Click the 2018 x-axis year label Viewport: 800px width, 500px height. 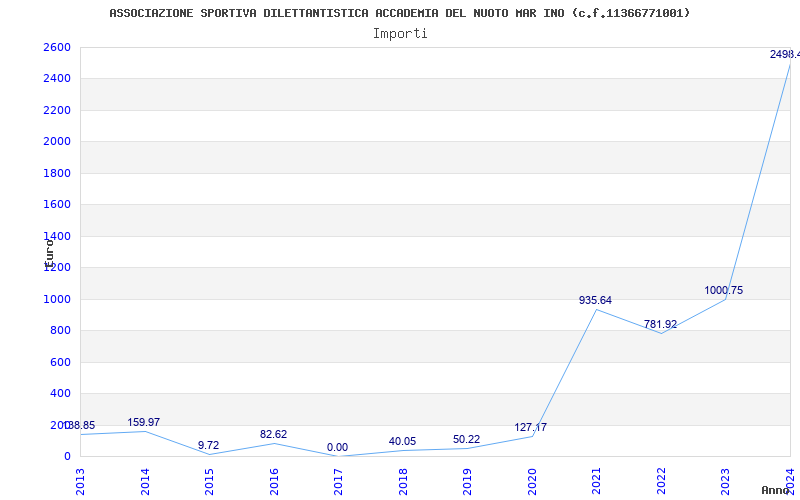tap(403, 481)
